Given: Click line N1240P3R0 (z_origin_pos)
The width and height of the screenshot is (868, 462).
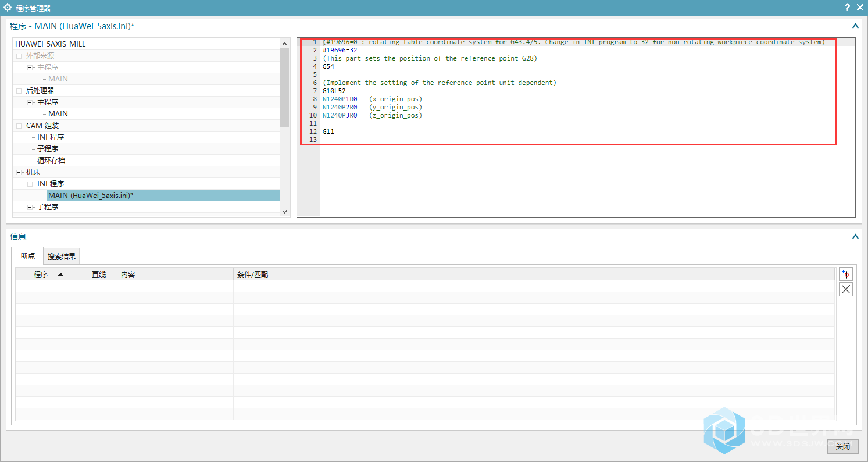Looking at the screenshot, I should pos(373,115).
